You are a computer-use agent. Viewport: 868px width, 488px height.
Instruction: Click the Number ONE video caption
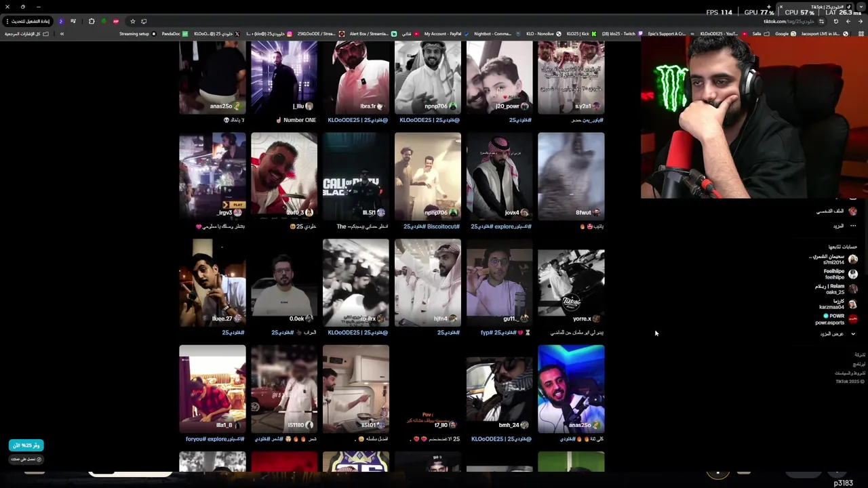click(x=296, y=120)
